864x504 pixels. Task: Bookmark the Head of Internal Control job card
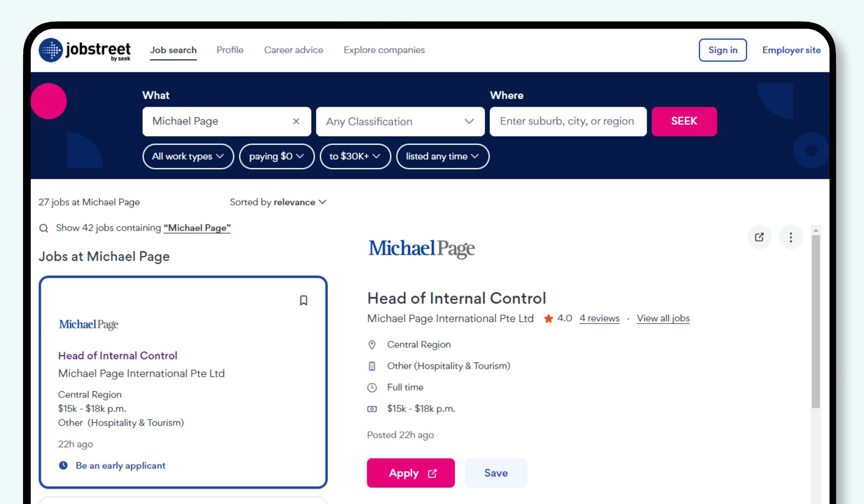pyautogui.click(x=304, y=301)
